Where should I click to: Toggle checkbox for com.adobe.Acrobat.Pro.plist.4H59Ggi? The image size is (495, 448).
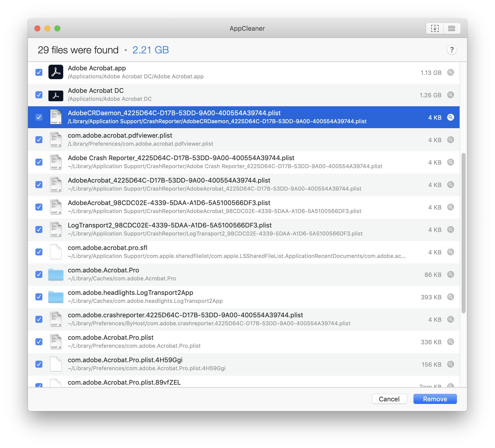[x=39, y=364]
